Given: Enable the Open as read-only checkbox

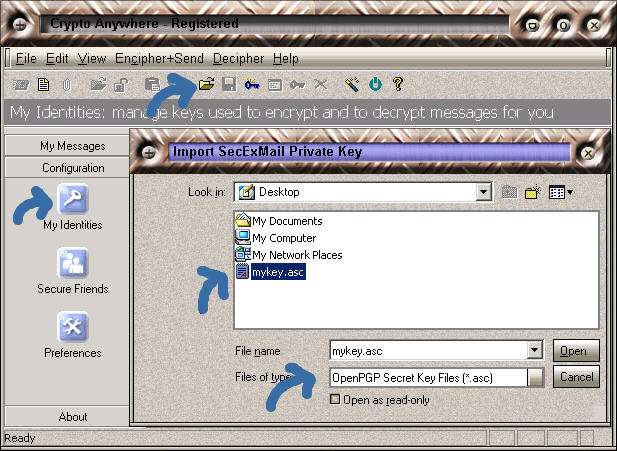Looking at the screenshot, I should point(335,399).
